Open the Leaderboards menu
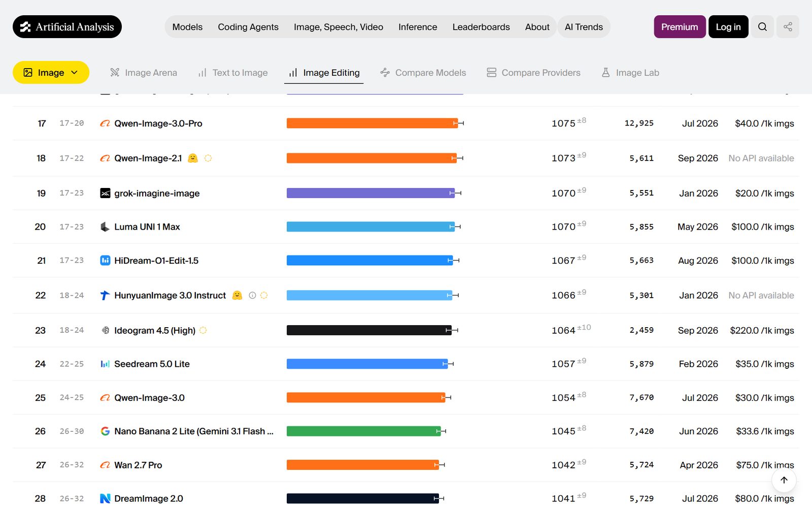812x508 pixels. click(481, 27)
